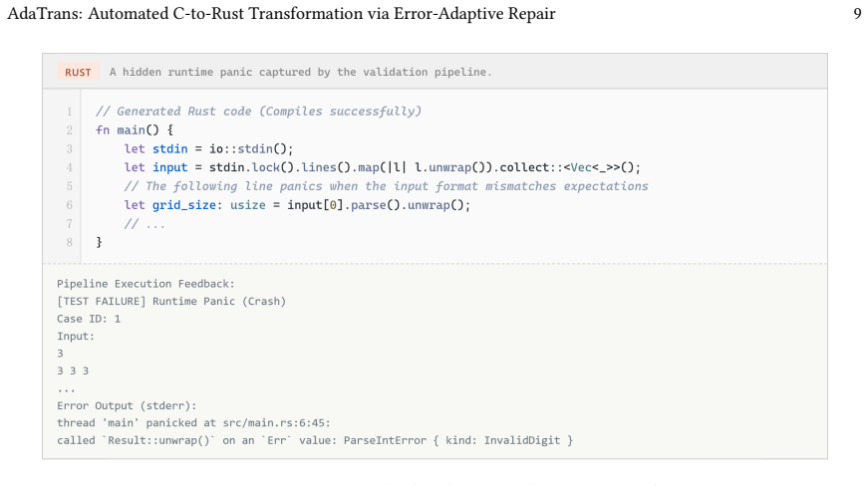Click 'ParseIntError' in the error message

click(385, 440)
